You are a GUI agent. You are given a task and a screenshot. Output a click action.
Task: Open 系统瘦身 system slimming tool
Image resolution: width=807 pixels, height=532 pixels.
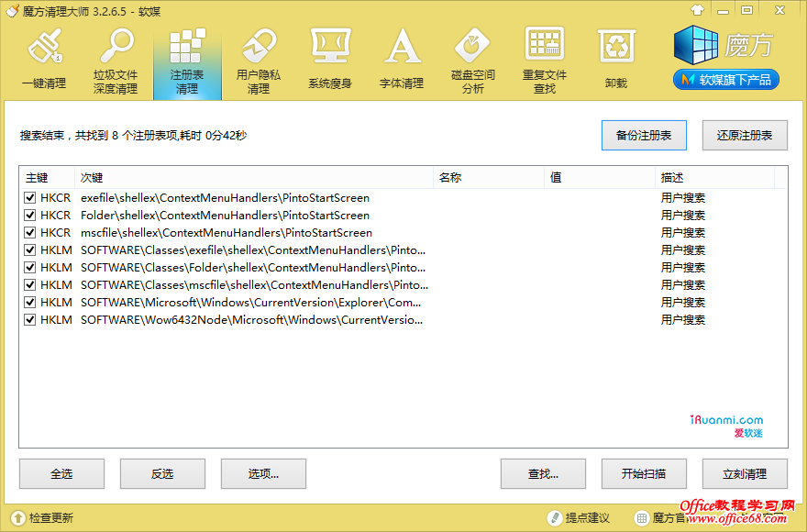pos(330,61)
